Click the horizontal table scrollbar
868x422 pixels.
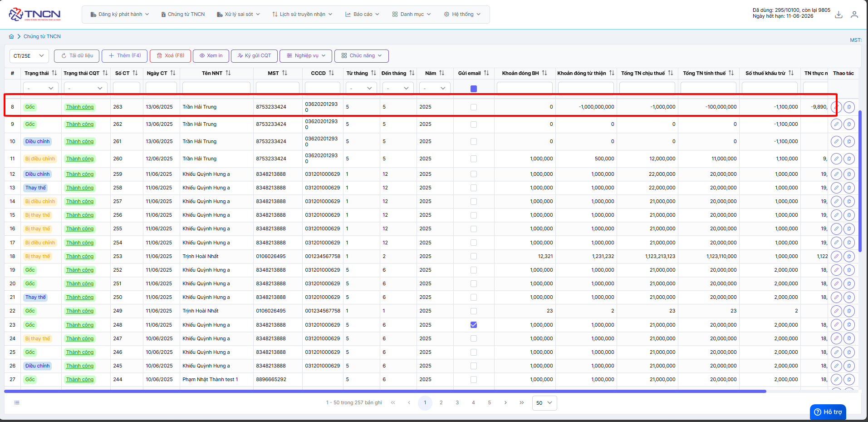[x=385, y=391]
